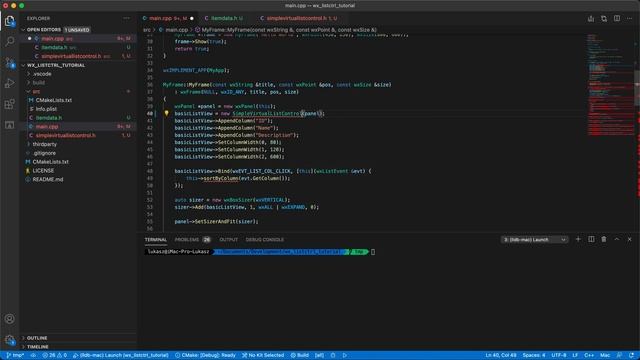
Task: Click the lightbulb code action icon
Action: [167, 113]
